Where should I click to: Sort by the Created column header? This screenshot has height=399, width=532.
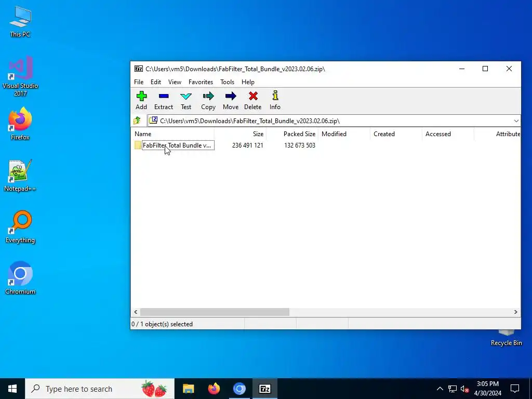(396, 134)
